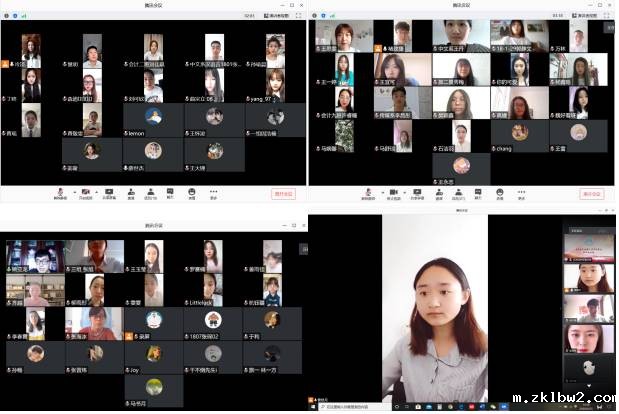The height and width of the screenshot is (414, 619).
Task: Open Manage Members icon in top-left meeting window
Action: pos(151,192)
